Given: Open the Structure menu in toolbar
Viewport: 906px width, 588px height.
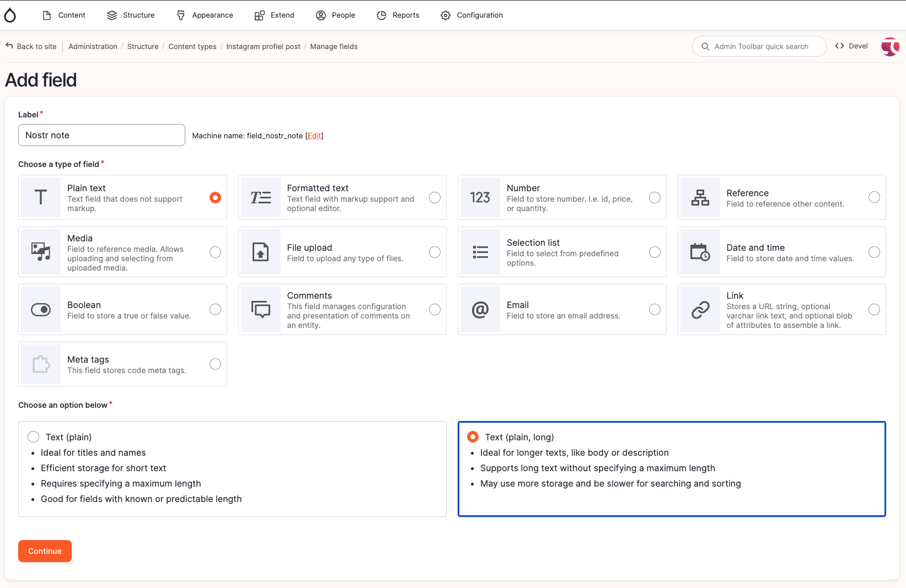Looking at the screenshot, I should pos(131,15).
